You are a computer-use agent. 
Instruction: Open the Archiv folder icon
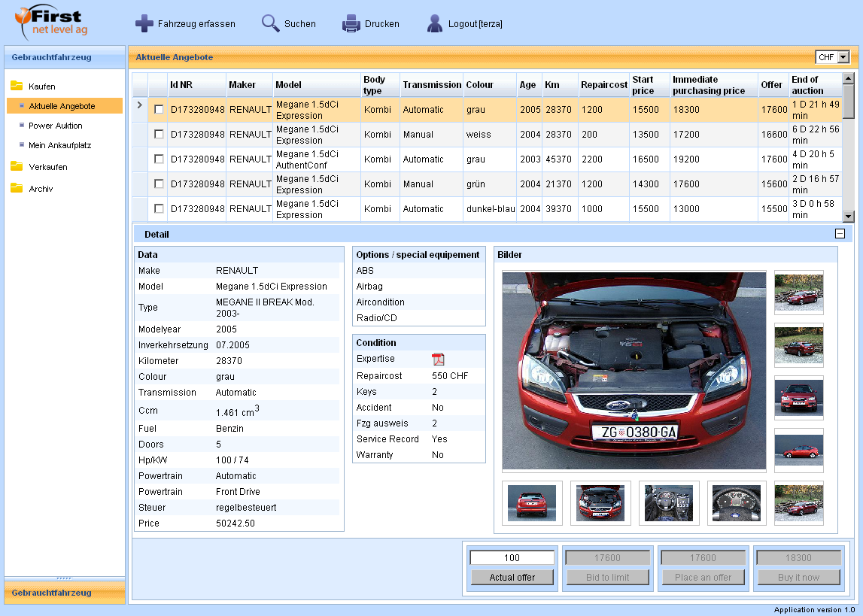(17, 189)
